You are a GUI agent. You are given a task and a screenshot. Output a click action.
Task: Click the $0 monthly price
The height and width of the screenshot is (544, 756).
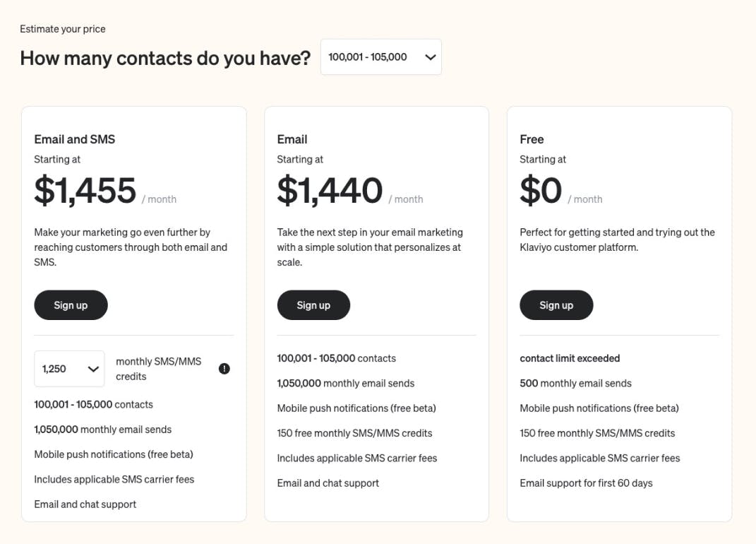click(x=541, y=191)
